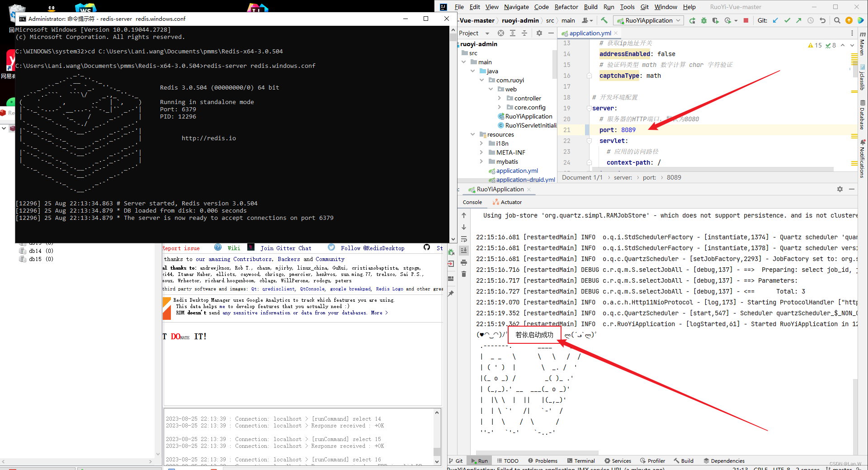Open RuoYiApplication class in project tree
Viewport: 868px width, 470px height.
525,116
